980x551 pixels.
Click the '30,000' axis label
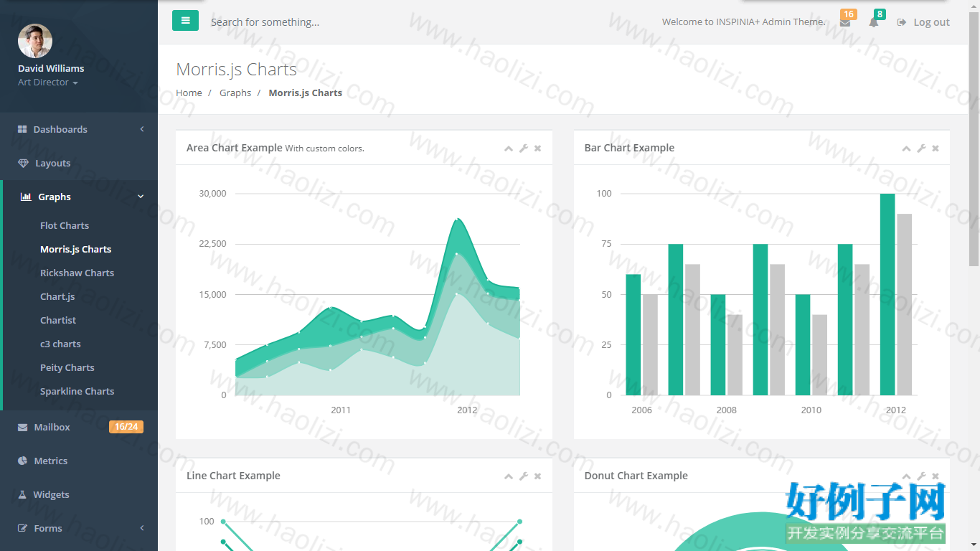[213, 194]
